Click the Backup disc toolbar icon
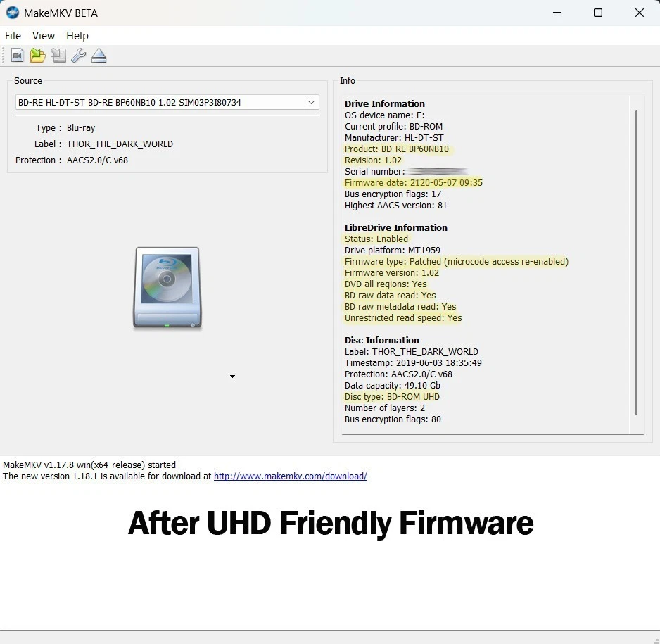 [58, 56]
